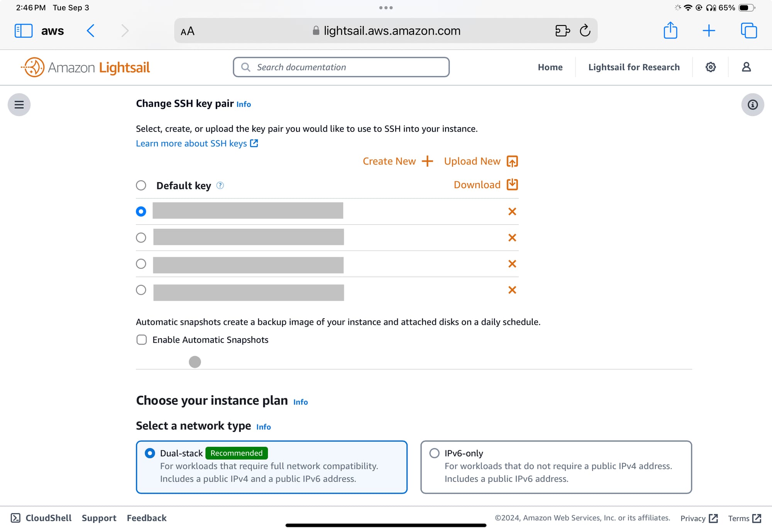The image size is (772, 532).
Task: Download the default key
Action: (486, 185)
